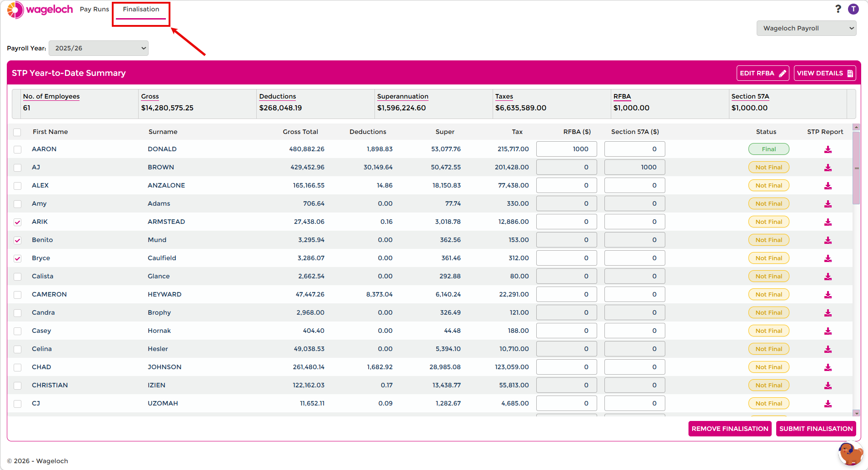Download STP report for CHAD JOHNSON
Viewport: 868px width, 470px height.
click(828, 367)
